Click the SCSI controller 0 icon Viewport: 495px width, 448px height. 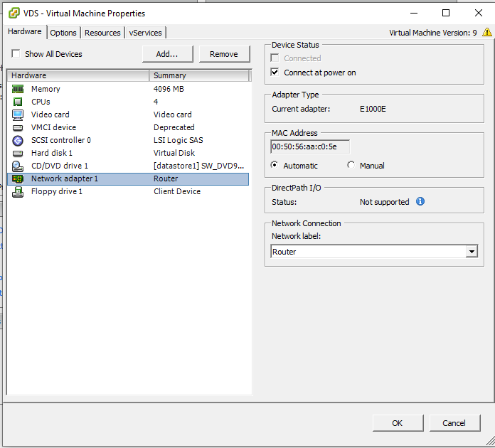(18, 141)
